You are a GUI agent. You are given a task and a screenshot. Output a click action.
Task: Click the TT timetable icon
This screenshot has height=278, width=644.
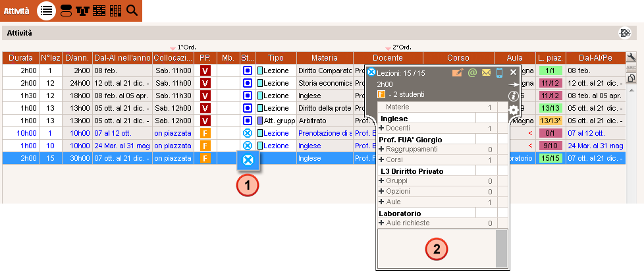(x=82, y=11)
